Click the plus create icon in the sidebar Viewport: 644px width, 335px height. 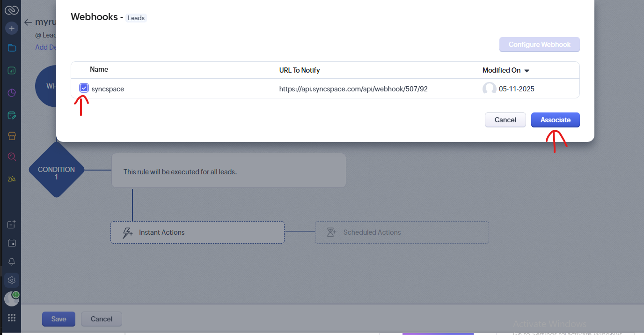12,28
